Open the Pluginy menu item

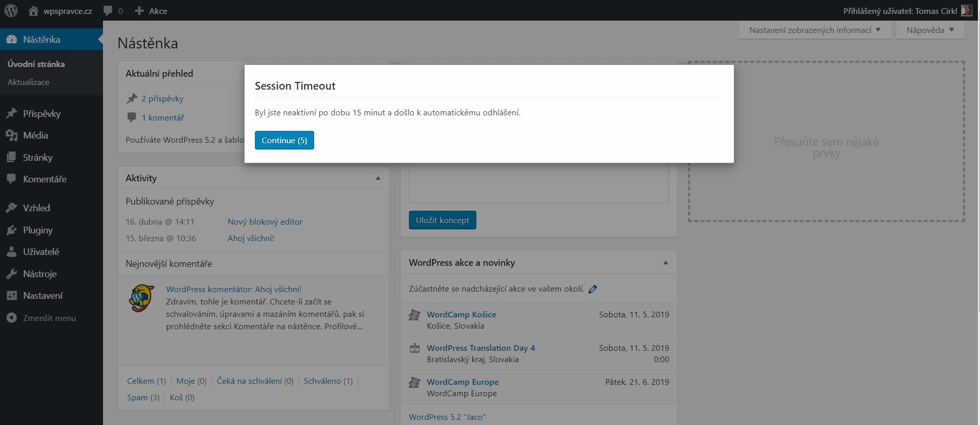coord(51,230)
